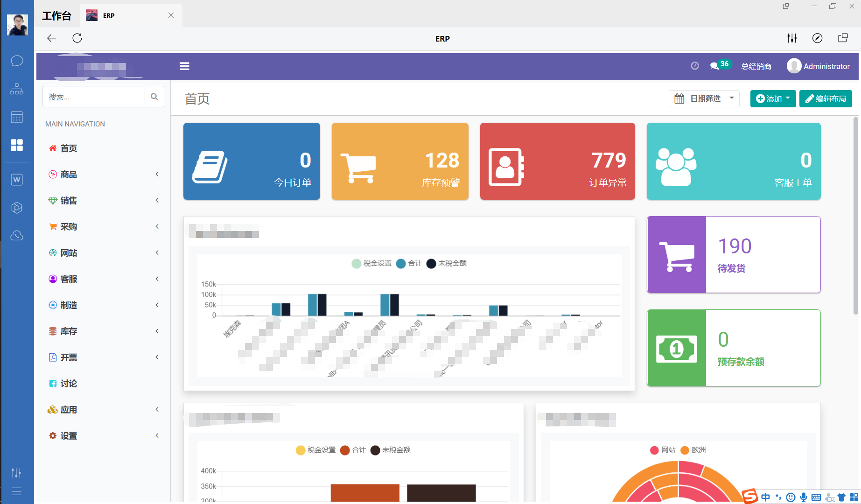
Task: Switch input language with the 中 icon
Action: coord(765,497)
